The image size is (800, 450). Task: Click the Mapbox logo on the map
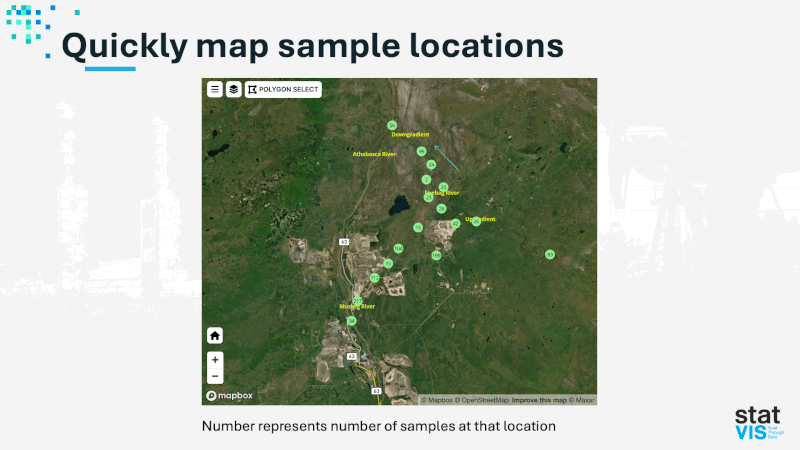[230, 395]
